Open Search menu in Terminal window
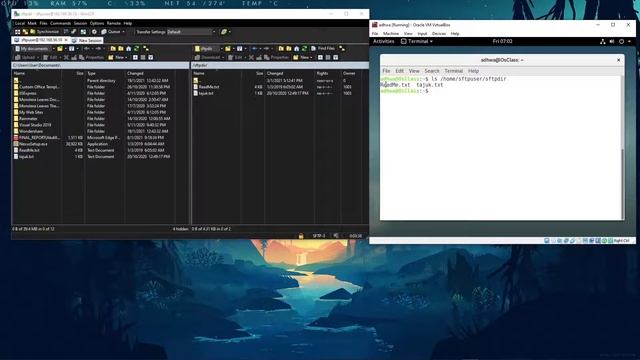Image resolution: width=640 pixels, height=360 pixels. pos(432,71)
